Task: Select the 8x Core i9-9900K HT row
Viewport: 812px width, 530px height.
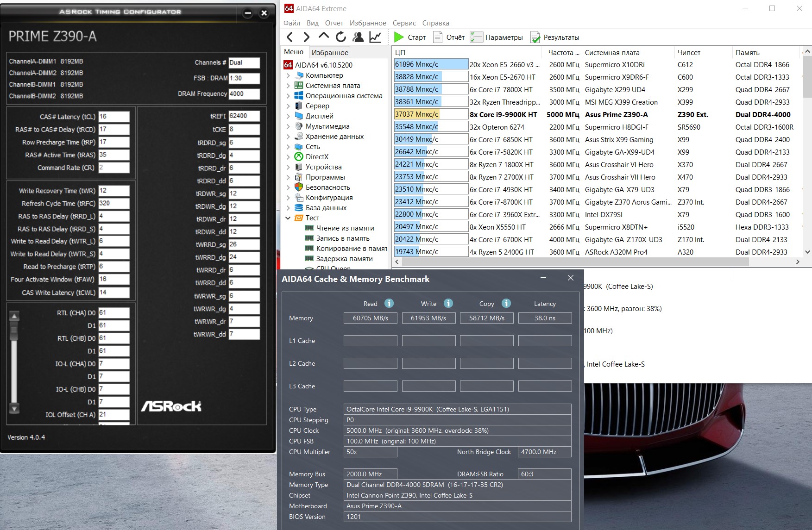Action: coord(598,114)
